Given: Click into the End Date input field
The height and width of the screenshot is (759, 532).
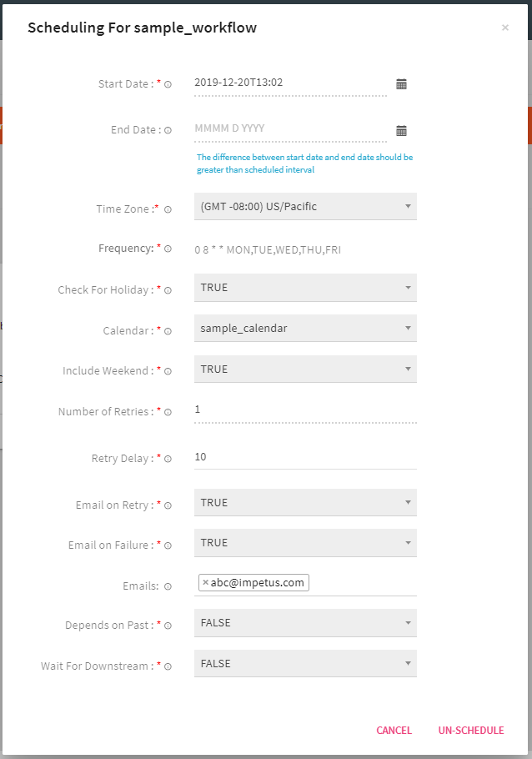Looking at the screenshot, I should 289,129.
